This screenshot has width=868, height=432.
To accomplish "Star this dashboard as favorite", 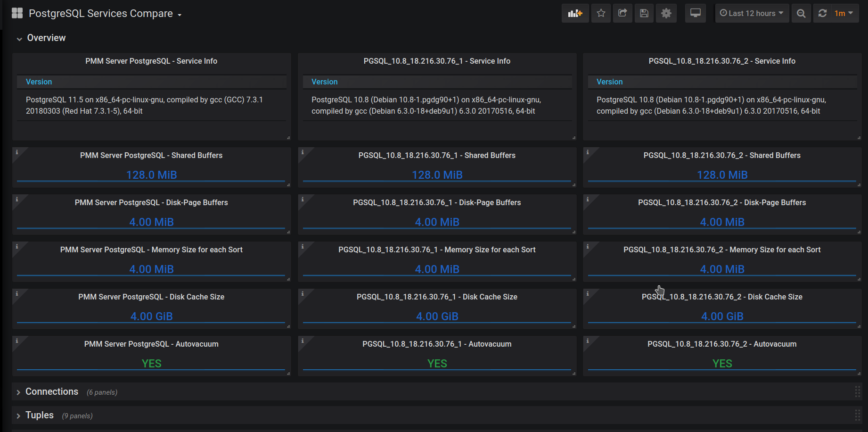I will [x=601, y=13].
